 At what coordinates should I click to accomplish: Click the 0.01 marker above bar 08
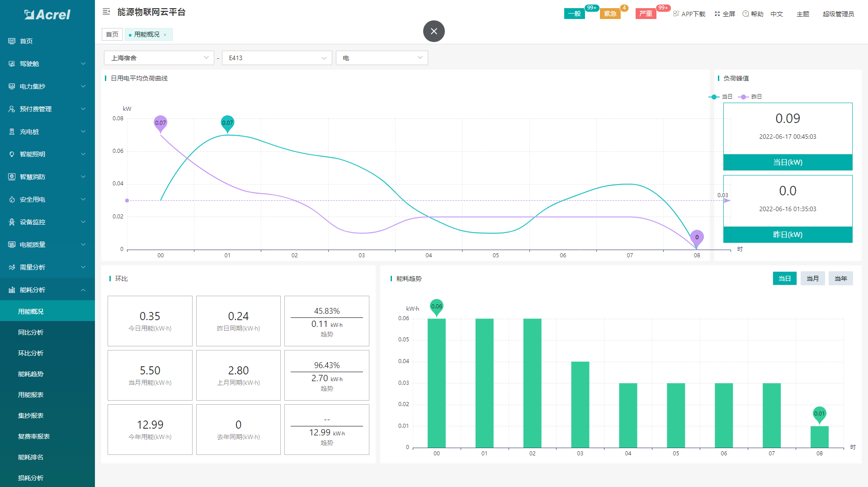click(x=820, y=414)
